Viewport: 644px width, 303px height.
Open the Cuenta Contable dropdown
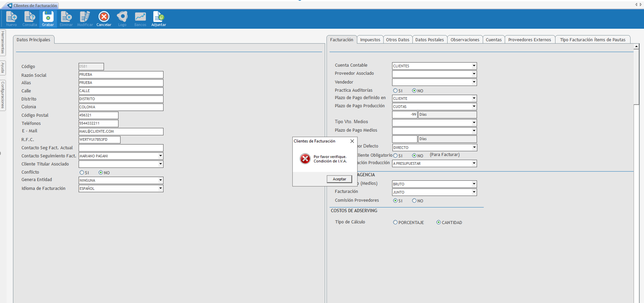(x=474, y=66)
